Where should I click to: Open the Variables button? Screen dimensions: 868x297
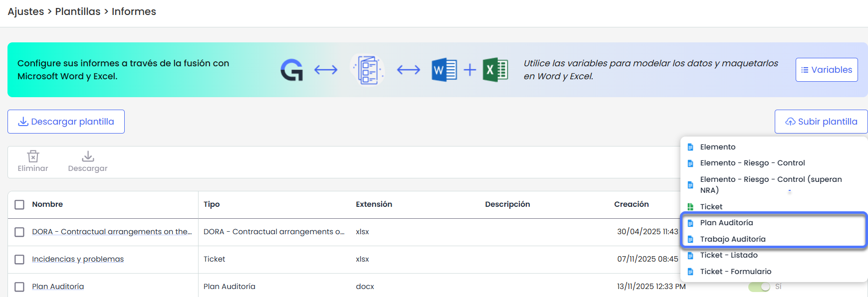827,70
